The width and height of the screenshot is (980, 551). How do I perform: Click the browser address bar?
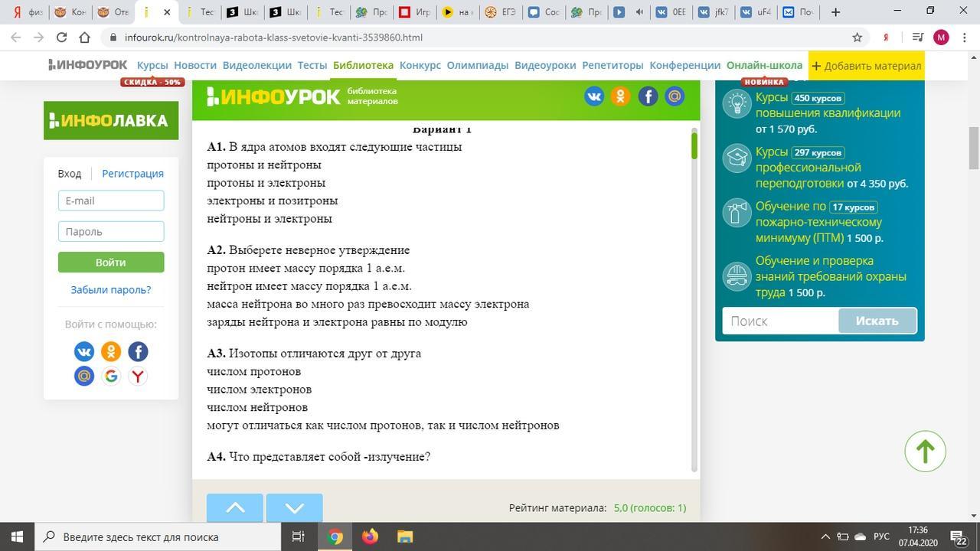click(x=482, y=37)
